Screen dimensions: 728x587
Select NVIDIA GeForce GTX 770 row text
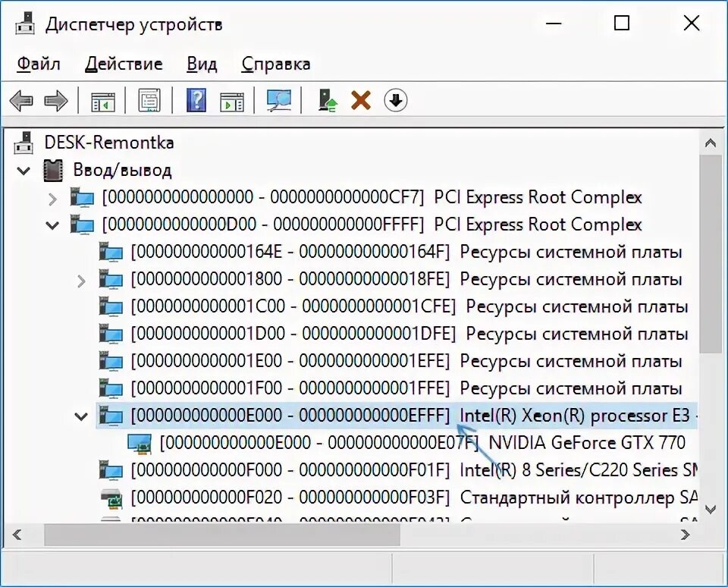(422, 443)
